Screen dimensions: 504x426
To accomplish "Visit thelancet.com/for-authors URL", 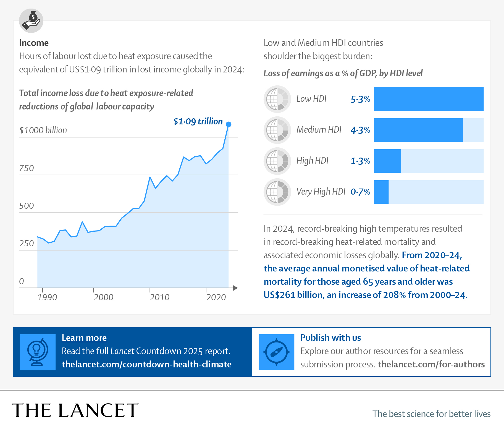I will pyautogui.click(x=431, y=364).
